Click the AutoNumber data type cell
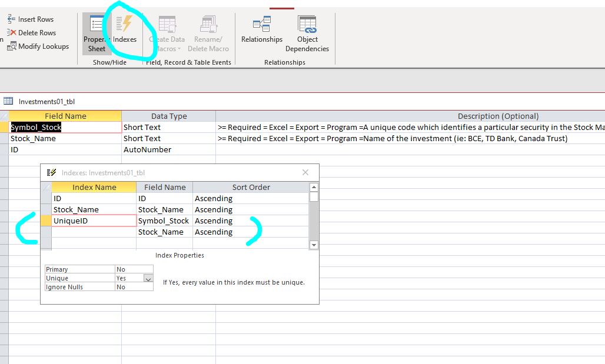The height and width of the screenshot is (364, 605). 168,149
